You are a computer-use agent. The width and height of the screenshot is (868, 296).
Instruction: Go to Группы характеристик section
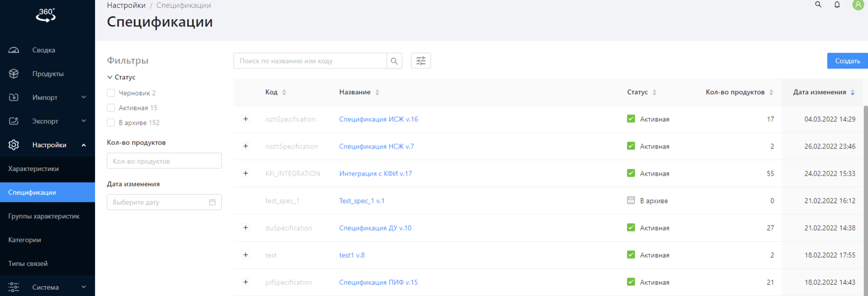[x=44, y=216]
